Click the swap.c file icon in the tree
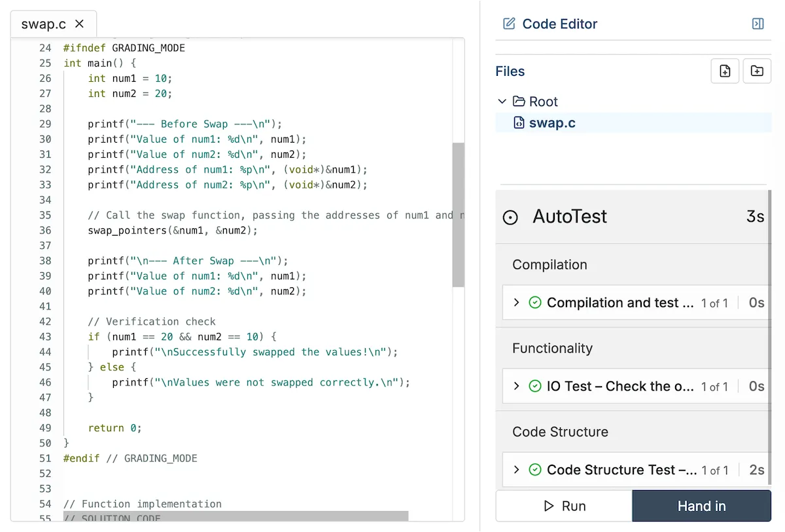 pyautogui.click(x=519, y=122)
